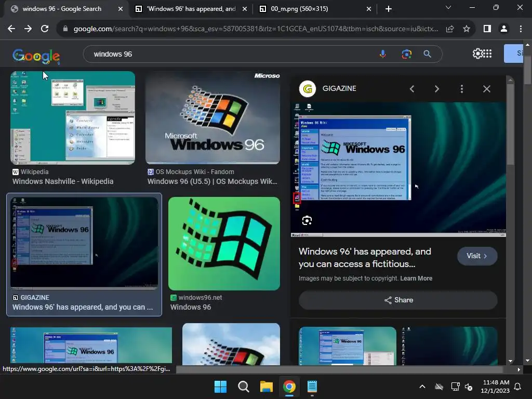Viewport: 532px width, 399px height.
Task: Open a new browser tab
Action: 389,9
